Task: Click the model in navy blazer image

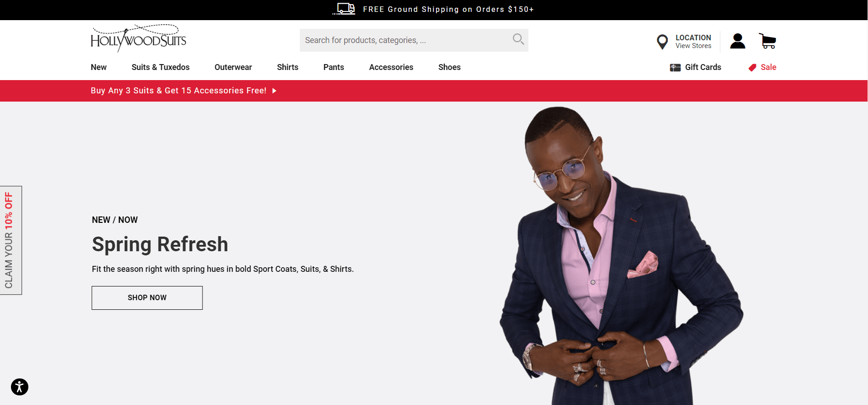Action: [622, 256]
